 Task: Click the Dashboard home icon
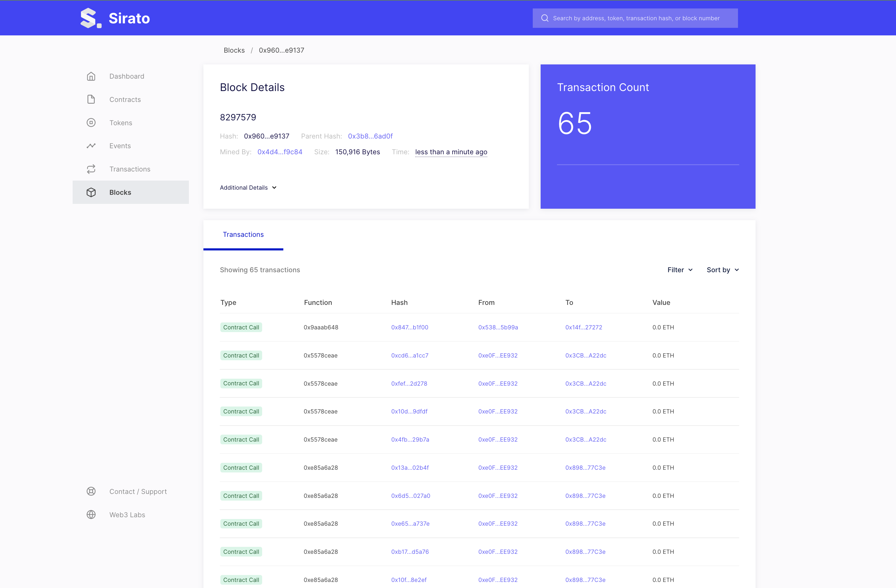click(91, 76)
